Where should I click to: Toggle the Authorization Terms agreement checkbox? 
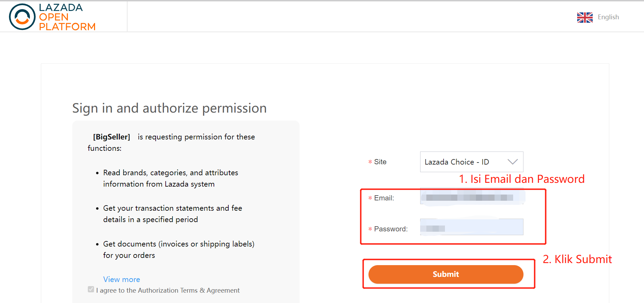(x=91, y=289)
